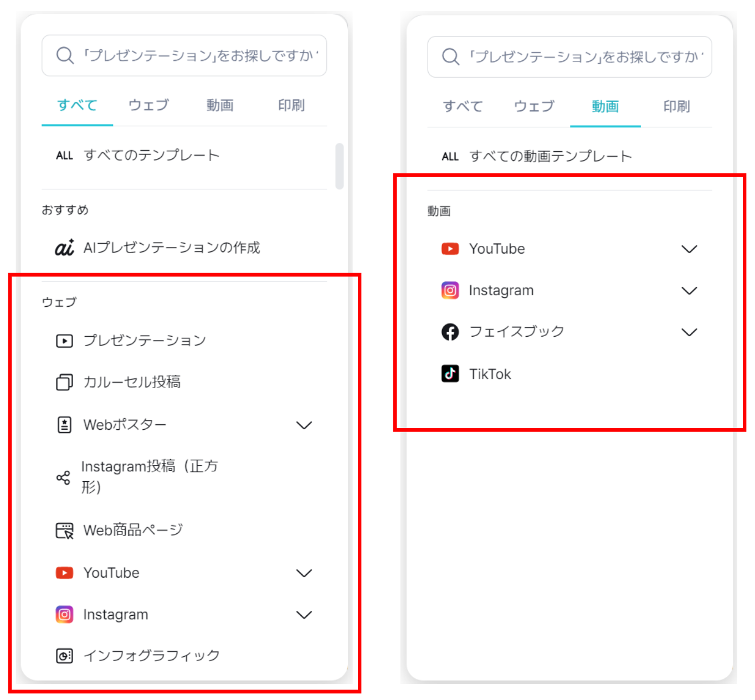
Task: Open すべての動画テンプレート link
Action: pos(550,157)
